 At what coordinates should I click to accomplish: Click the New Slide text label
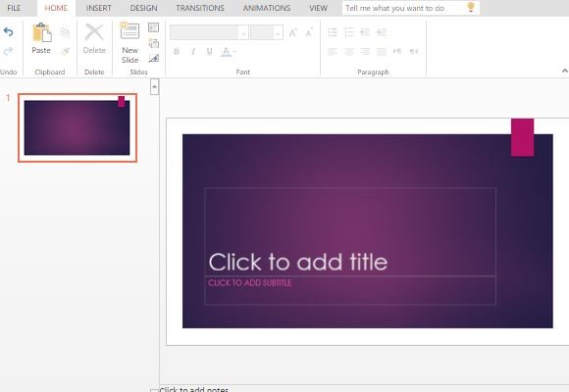[129, 55]
